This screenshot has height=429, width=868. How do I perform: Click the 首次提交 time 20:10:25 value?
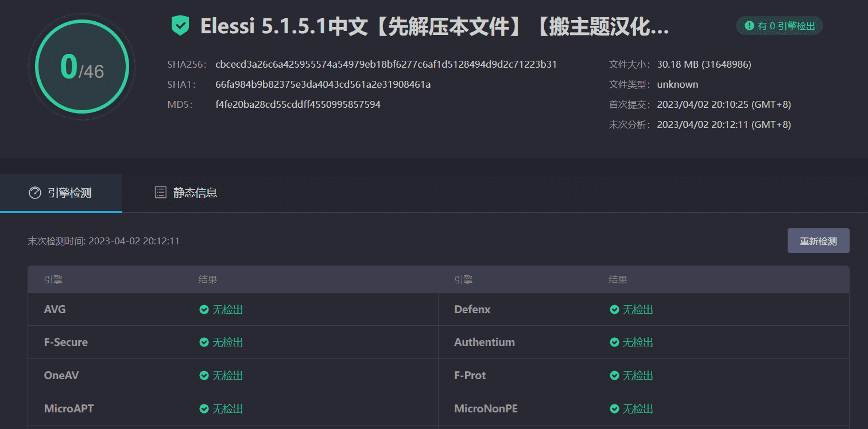pos(724,104)
